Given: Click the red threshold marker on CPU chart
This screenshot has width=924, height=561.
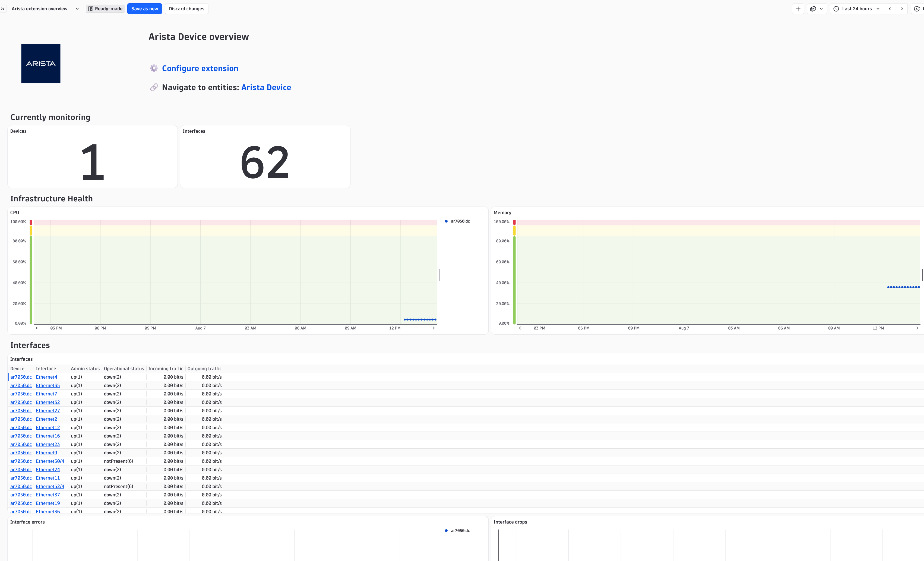Looking at the screenshot, I should [31, 223].
